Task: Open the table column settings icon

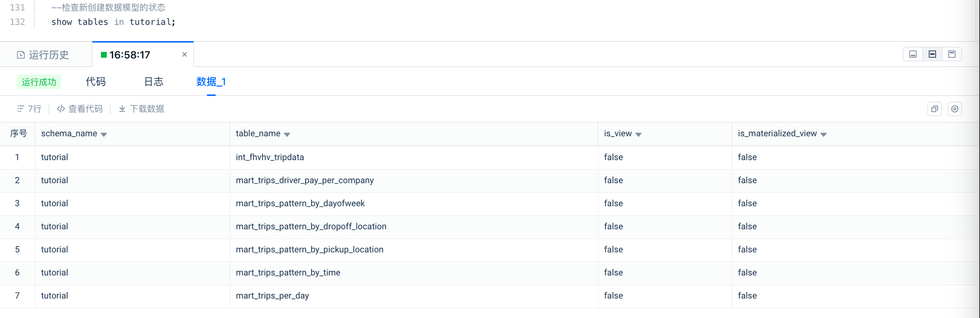Action: pos(955,109)
